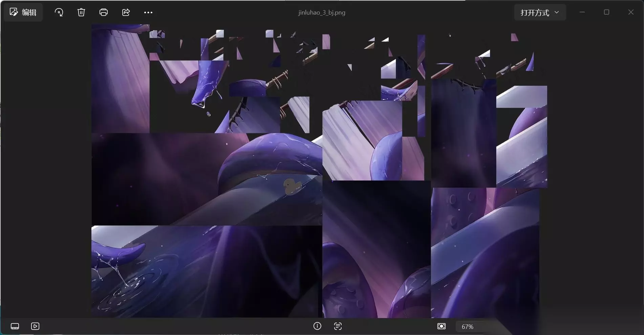
Task: Click the chevron beside 打开方式
Action: click(557, 13)
